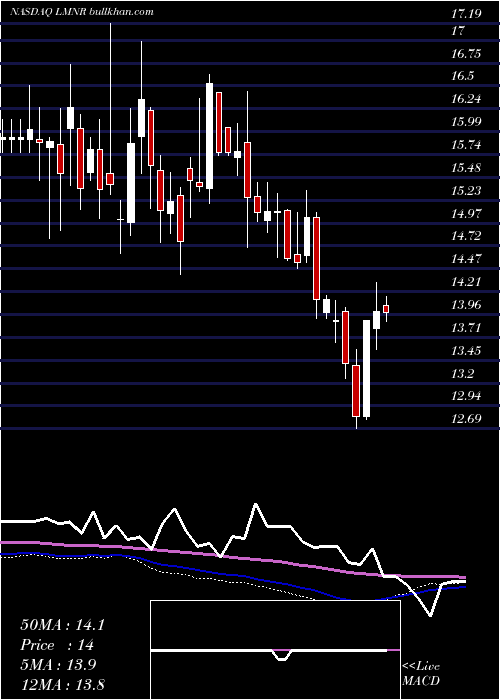Click the 15.48 price axis label
500x700 pixels.
coord(466,168)
